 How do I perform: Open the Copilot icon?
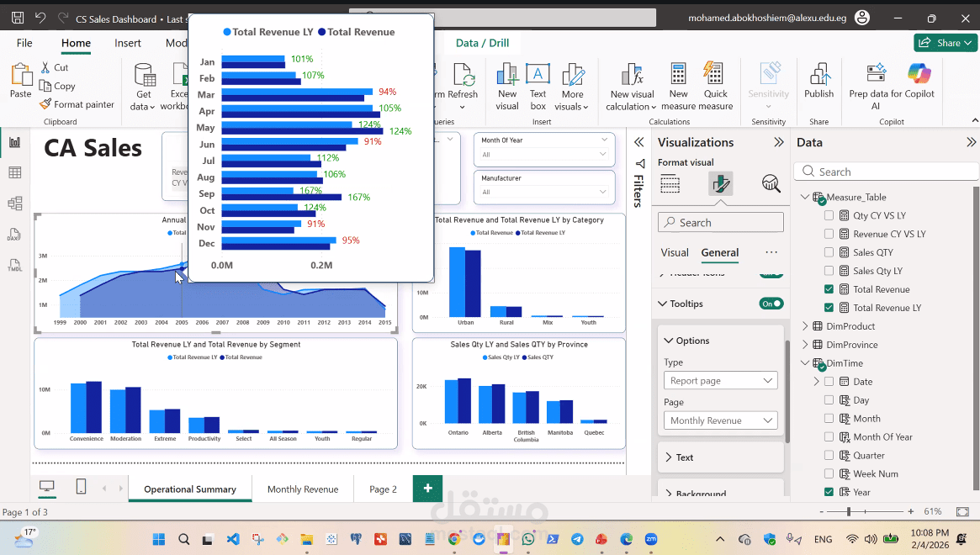tap(919, 74)
